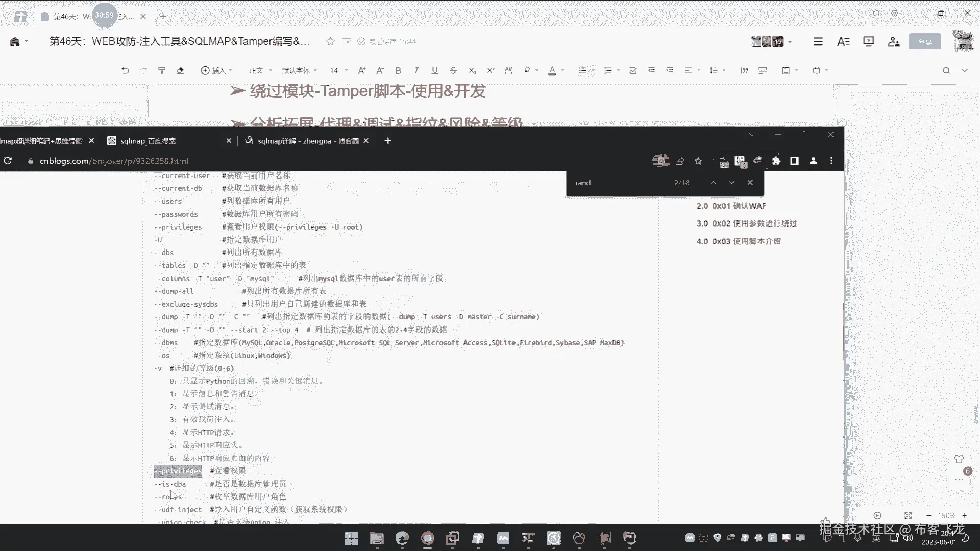Insert a blockquote with quote icon
This screenshot has width=980, height=551.
click(x=744, y=70)
